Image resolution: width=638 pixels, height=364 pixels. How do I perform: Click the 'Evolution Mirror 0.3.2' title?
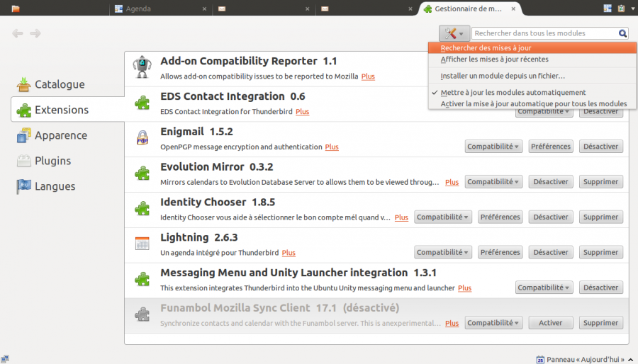(216, 167)
